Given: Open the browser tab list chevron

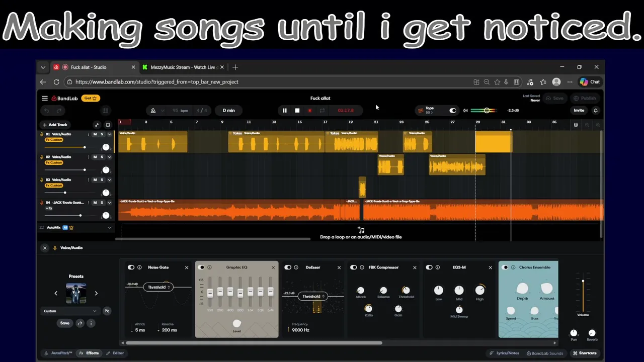Looking at the screenshot, I should (x=43, y=67).
